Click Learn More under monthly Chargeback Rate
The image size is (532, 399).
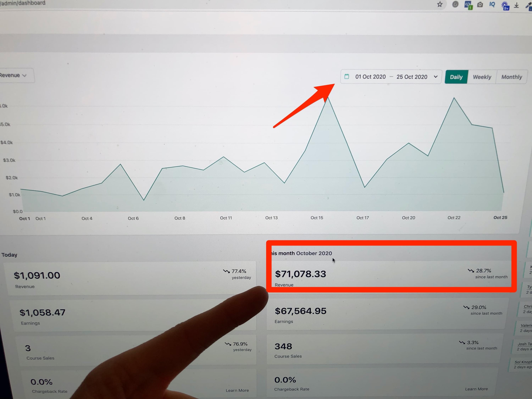pyautogui.click(x=476, y=389)
